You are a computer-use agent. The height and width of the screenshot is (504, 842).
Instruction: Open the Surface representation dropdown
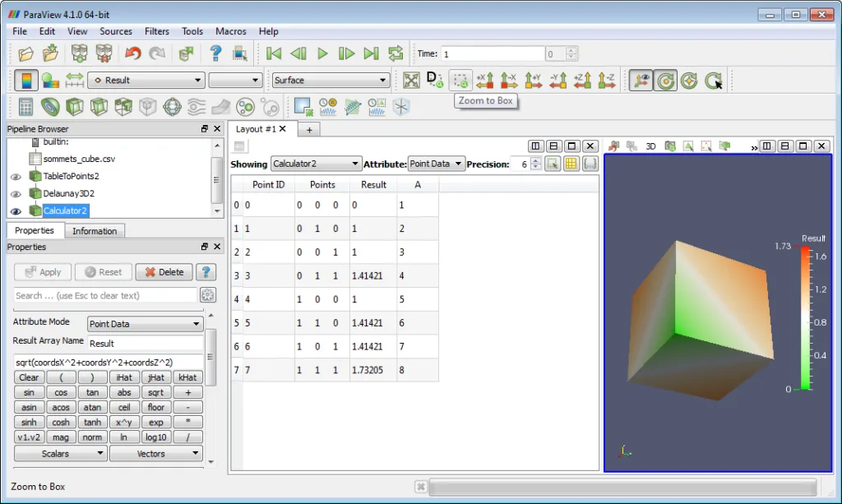[x=331, y=81]
